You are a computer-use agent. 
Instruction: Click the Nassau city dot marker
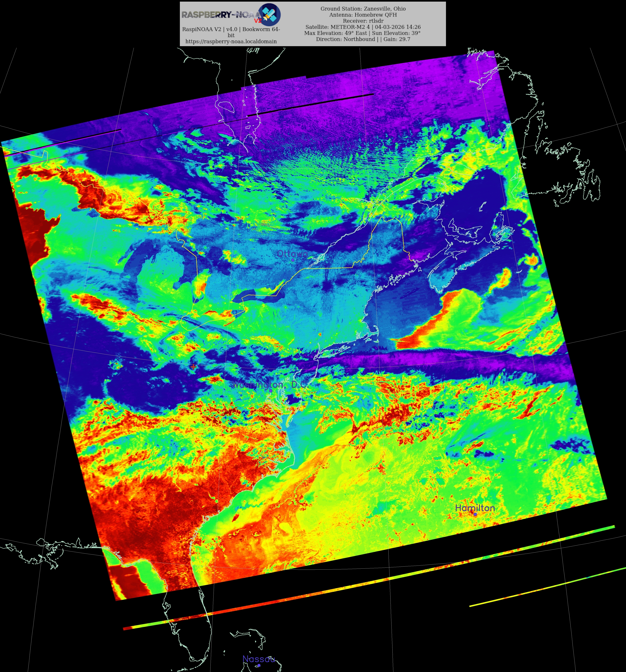click(x=259, y=665)
